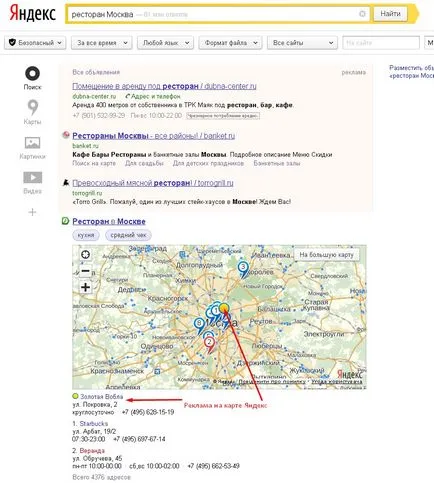The image size is (434, 483).
Task: Open the Веранда listing link
Action: point(92,451)
